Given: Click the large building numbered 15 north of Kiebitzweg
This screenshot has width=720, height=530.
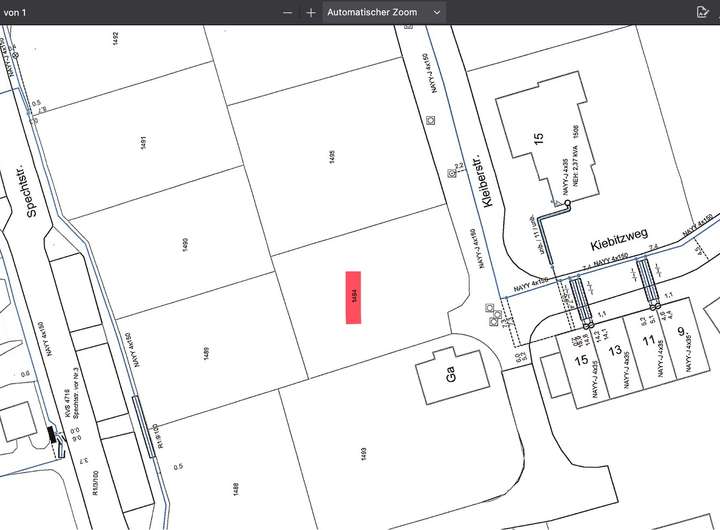Looking at the screenshot, I should click(538, 139).
